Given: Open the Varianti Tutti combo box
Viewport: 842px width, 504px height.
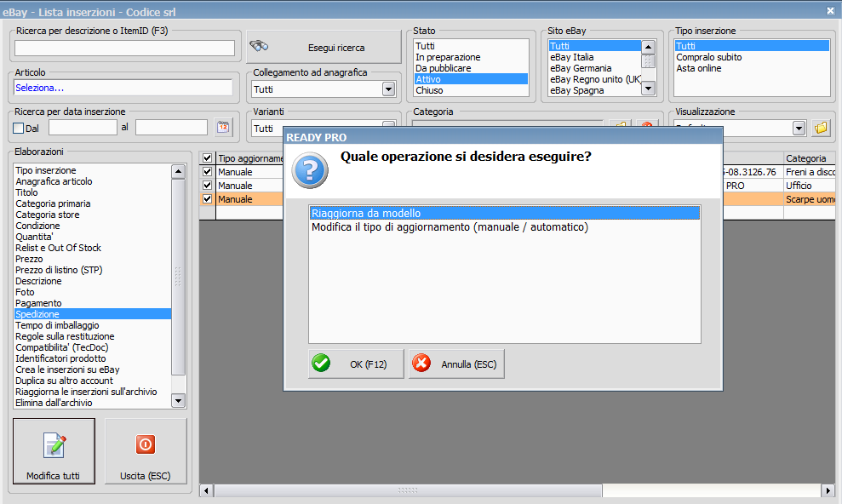Looking at the screenshot, I should [324, 128].
